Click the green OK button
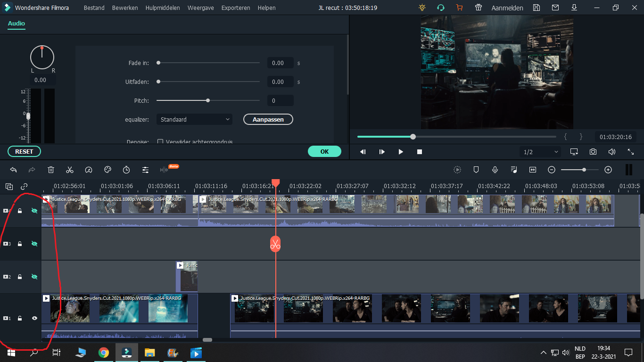This screenshot has width=644, height=362. tap(324, 151)
